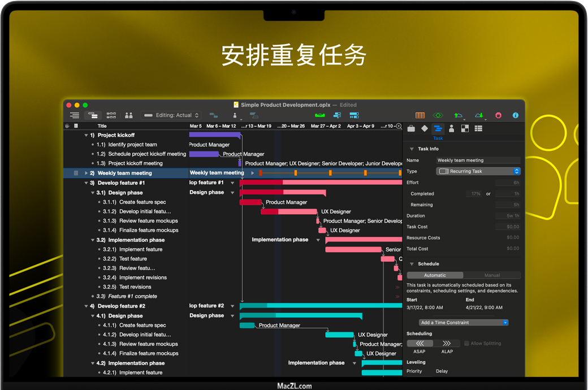Image resolution: width=588 pixels, height=390 pixels.
Task: Enable the Allow Splitting checkbox
Action: (466, 343)
